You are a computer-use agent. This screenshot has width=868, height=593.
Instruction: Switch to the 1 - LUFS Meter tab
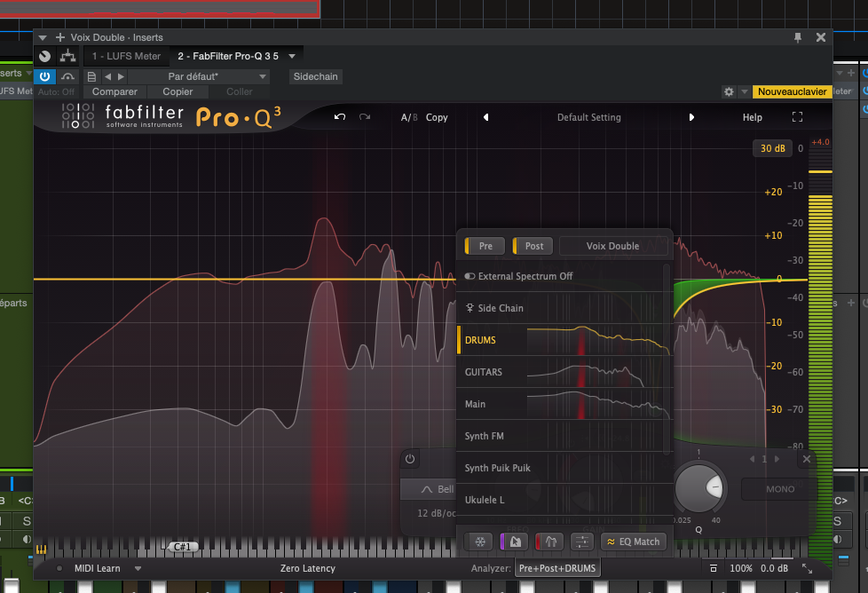pyautogui.click(x=127, y=56)
